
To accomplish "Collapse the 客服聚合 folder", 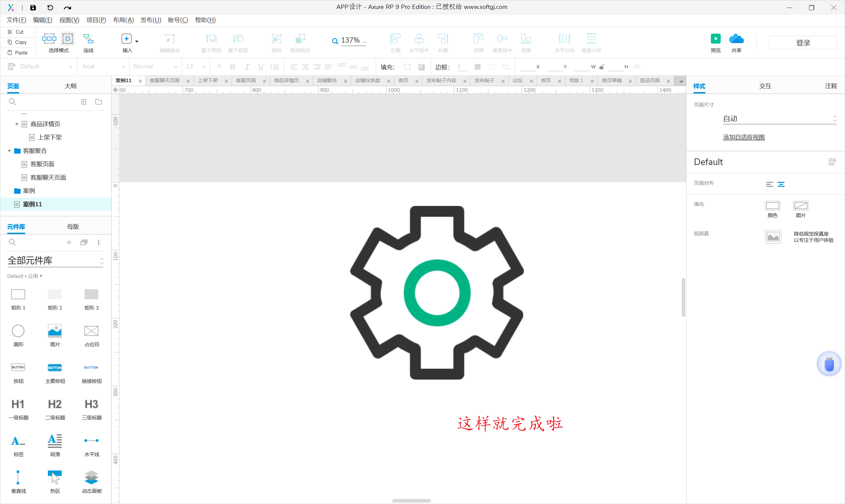I will [10, 151].
